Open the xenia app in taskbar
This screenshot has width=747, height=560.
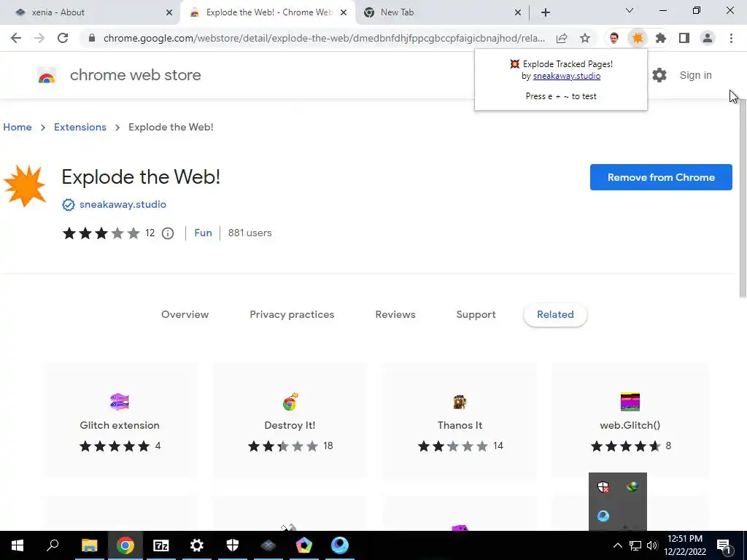click(268, 545)
